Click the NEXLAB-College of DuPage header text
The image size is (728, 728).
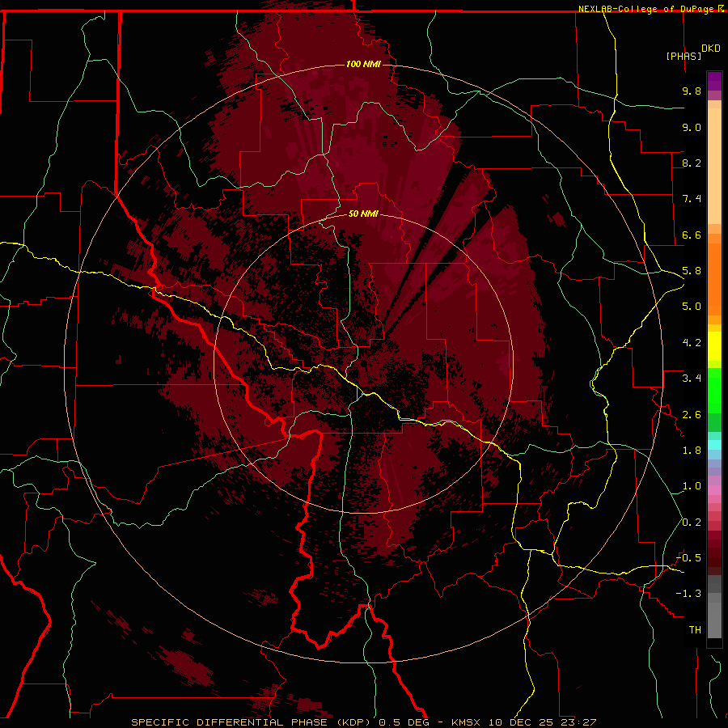tap(647, 9)
